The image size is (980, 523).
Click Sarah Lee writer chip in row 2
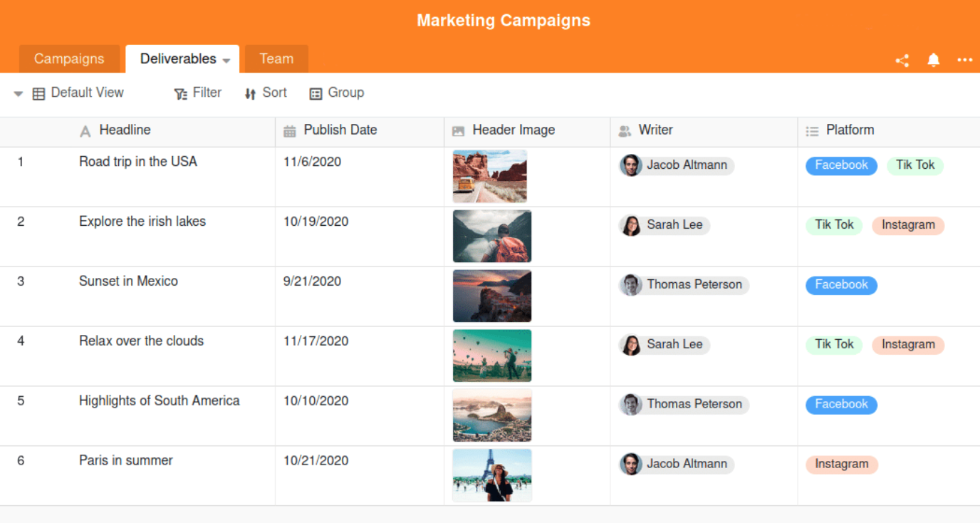point(664,225)
